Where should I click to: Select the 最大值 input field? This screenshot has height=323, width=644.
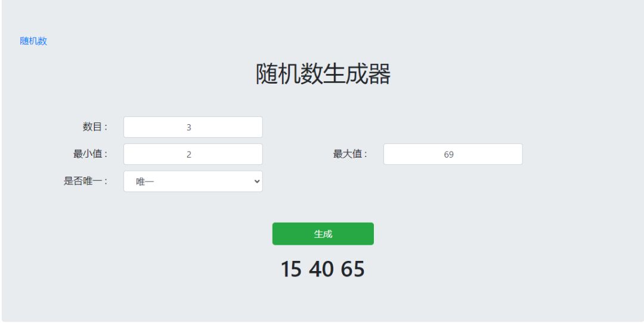point(453,154)
